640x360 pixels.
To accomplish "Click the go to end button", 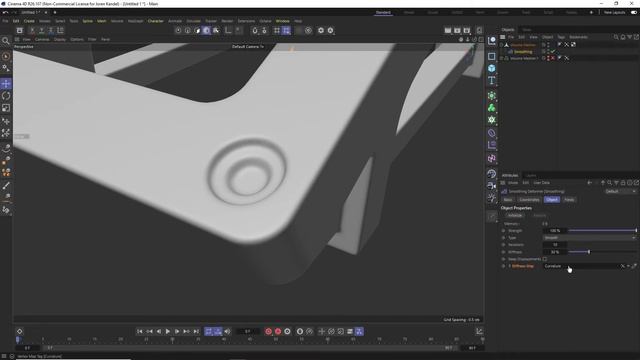I will [196, 331].
